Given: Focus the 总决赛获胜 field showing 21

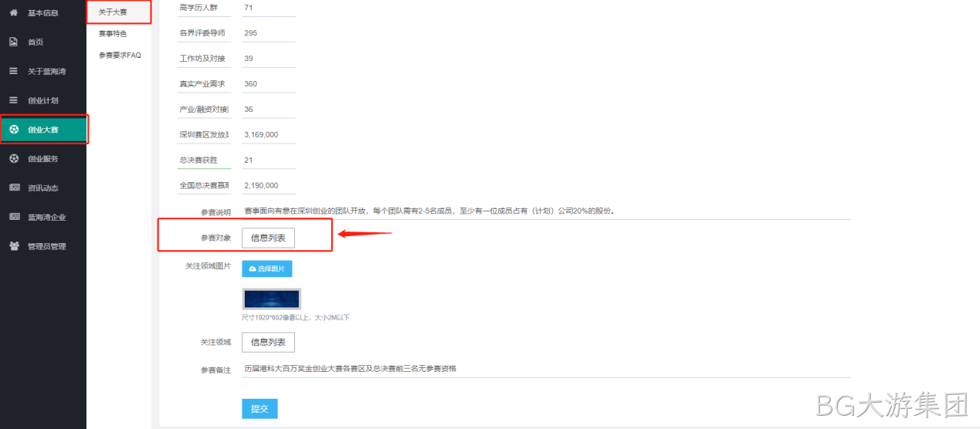Looking at the screenshot, I should pyautogui.click(x=269, y=160).
